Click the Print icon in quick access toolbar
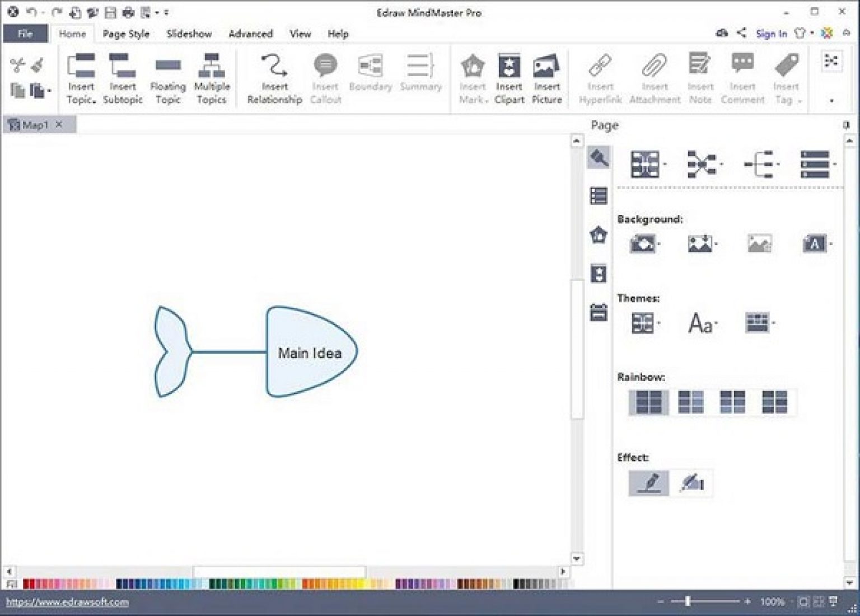The width and height of the screenshot is (860, 616). click(128, 12)
